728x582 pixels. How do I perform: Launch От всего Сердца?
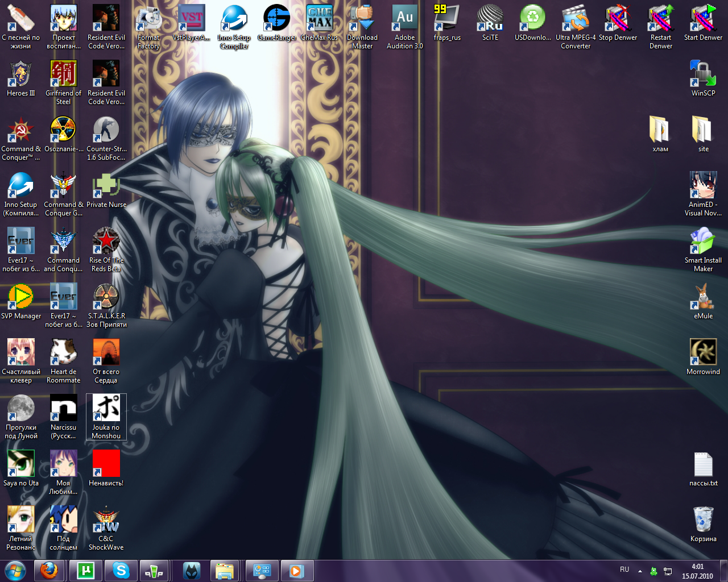106,361
